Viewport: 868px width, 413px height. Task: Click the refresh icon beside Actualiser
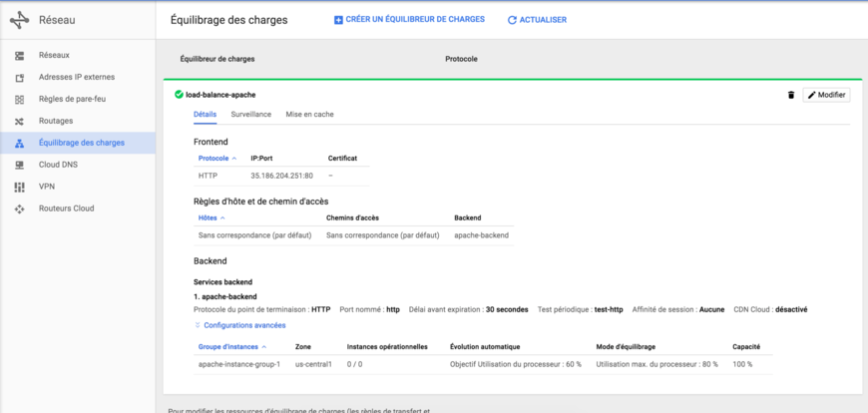point(512,20)
